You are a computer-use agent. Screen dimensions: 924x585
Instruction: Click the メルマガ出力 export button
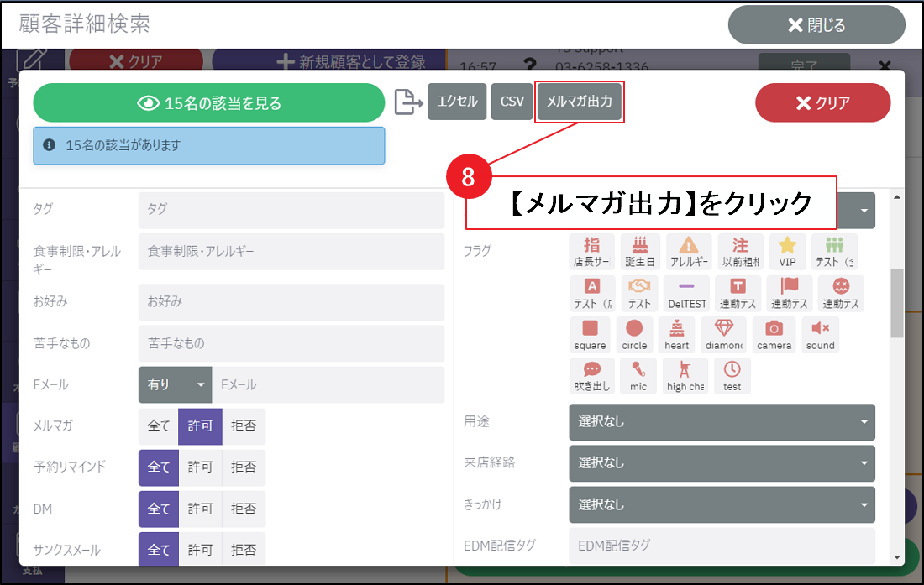(579, 102)
